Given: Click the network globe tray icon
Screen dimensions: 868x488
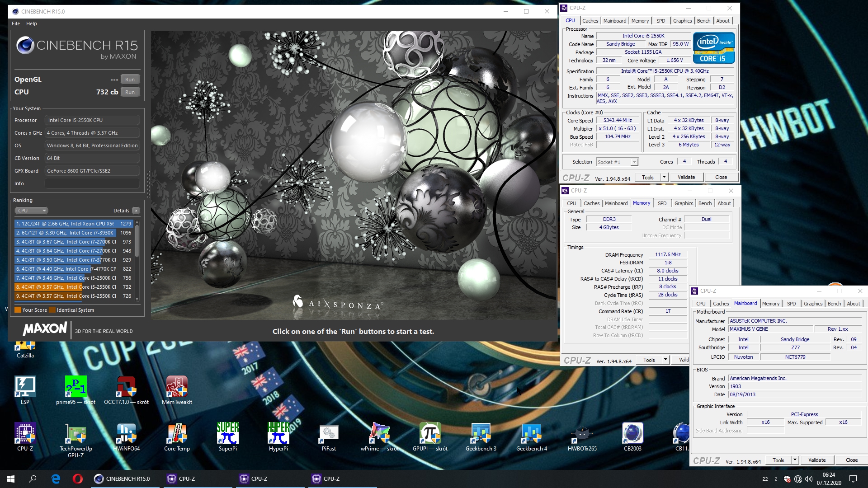Looking at the screenshot, I should click(798, 479).
